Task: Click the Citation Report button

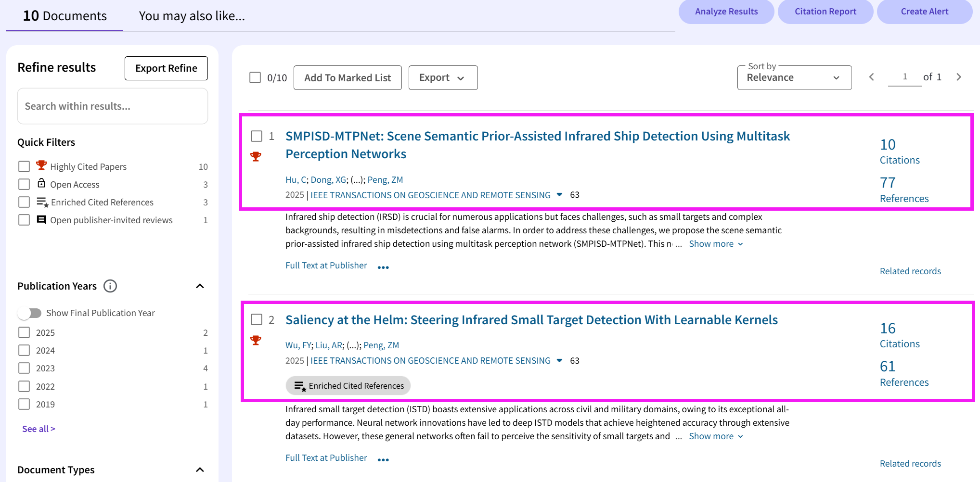Action: click(825, 12)
